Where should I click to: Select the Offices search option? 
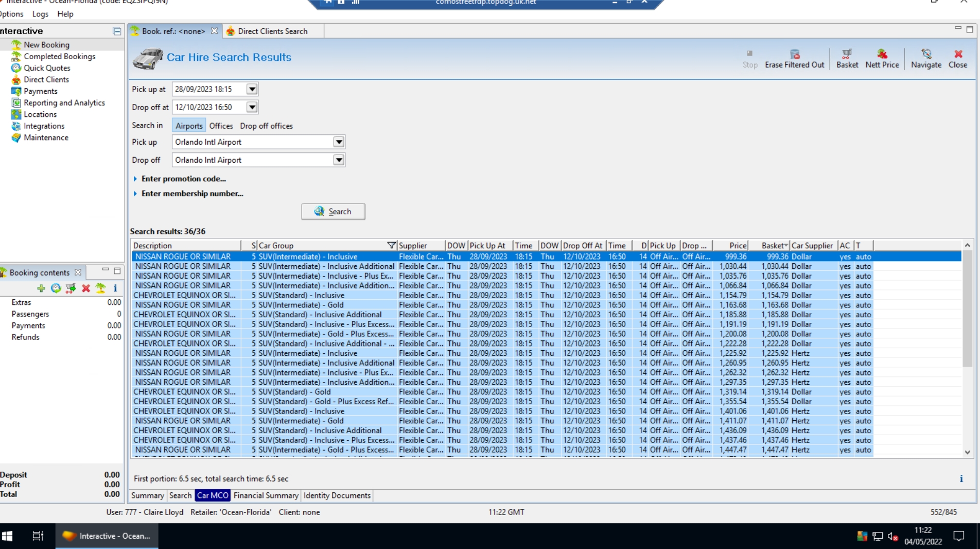point(221,126)
